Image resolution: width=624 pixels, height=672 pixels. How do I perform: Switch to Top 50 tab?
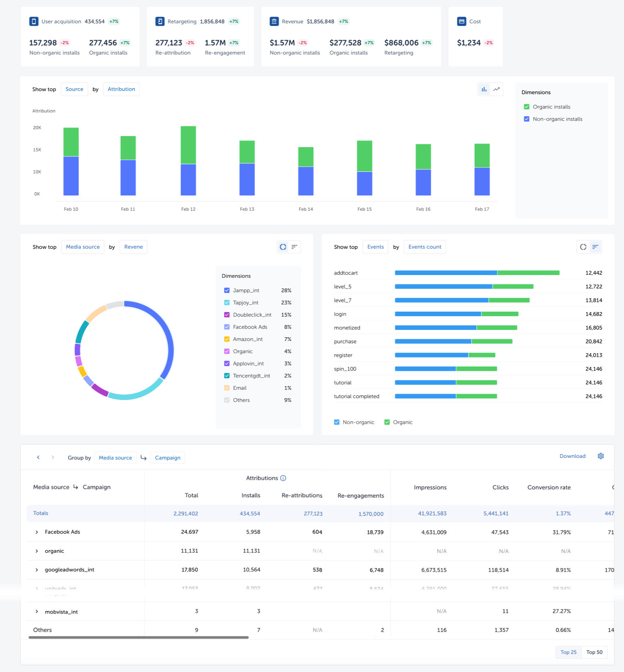(594, 652)
